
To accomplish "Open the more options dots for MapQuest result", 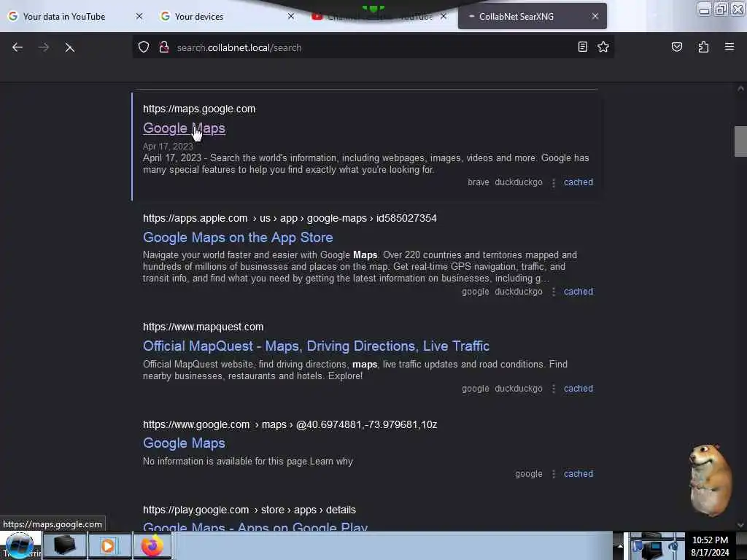I will [554, 389].
